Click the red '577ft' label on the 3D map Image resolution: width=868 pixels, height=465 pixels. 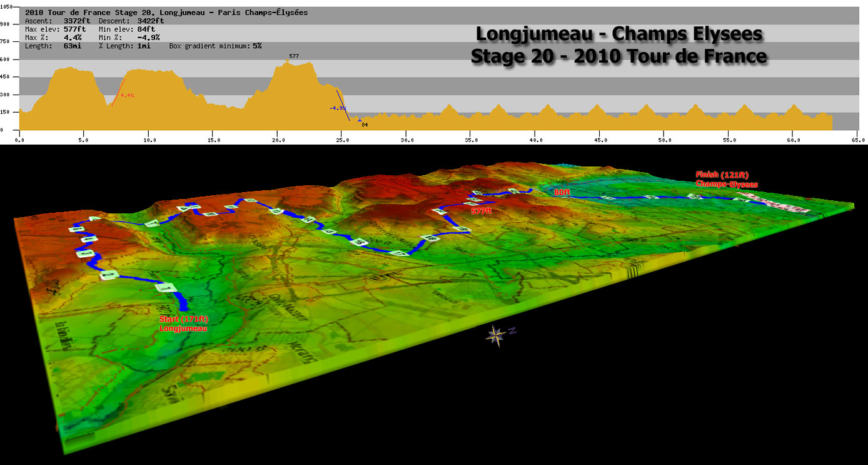(x=482, y=212)
